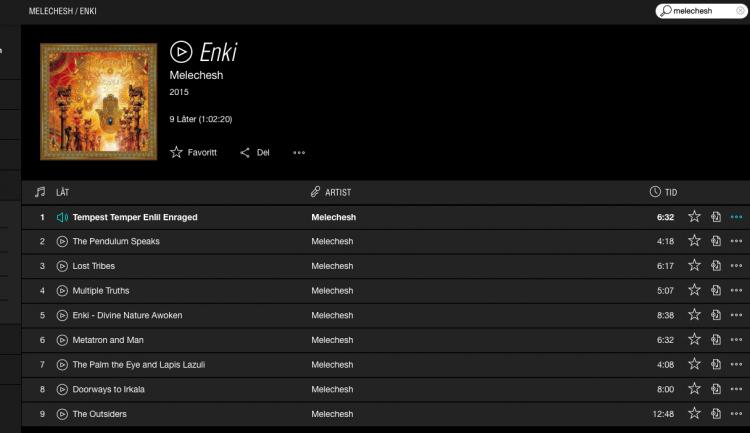This screenshot has height=433, width=750.
Task: Play The Pendulum Speaks
Action: [x=62, y=242]
